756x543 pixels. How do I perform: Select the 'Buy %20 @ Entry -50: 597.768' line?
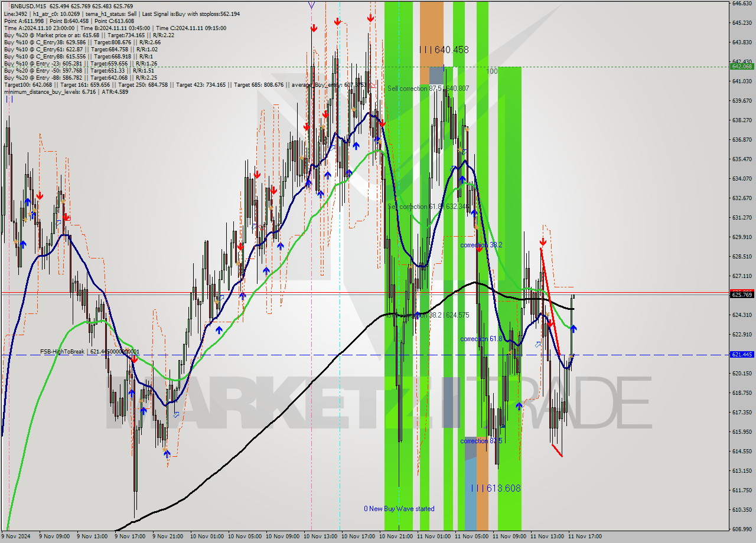(x=79, y=70)
